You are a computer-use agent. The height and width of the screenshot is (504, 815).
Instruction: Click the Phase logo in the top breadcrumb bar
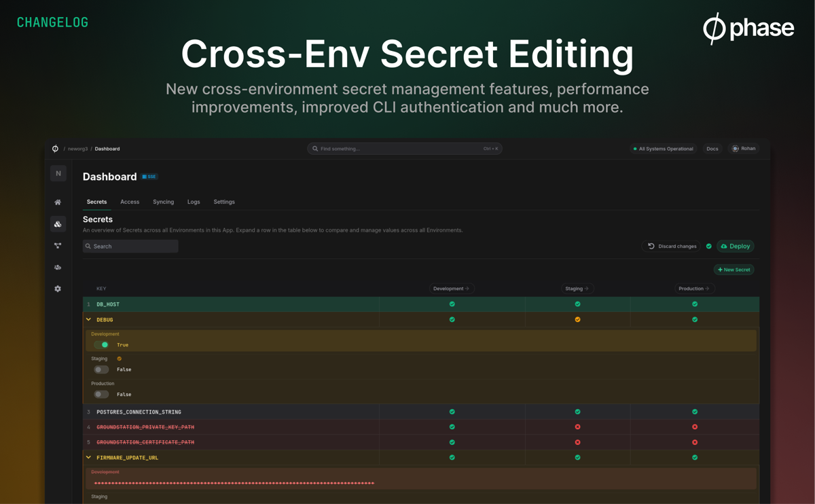point(54,148)
